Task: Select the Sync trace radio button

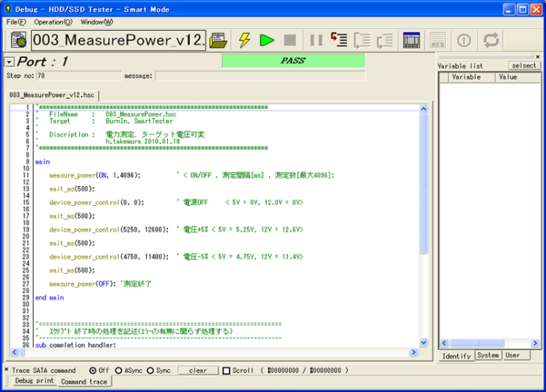Action: pos(150,371)
